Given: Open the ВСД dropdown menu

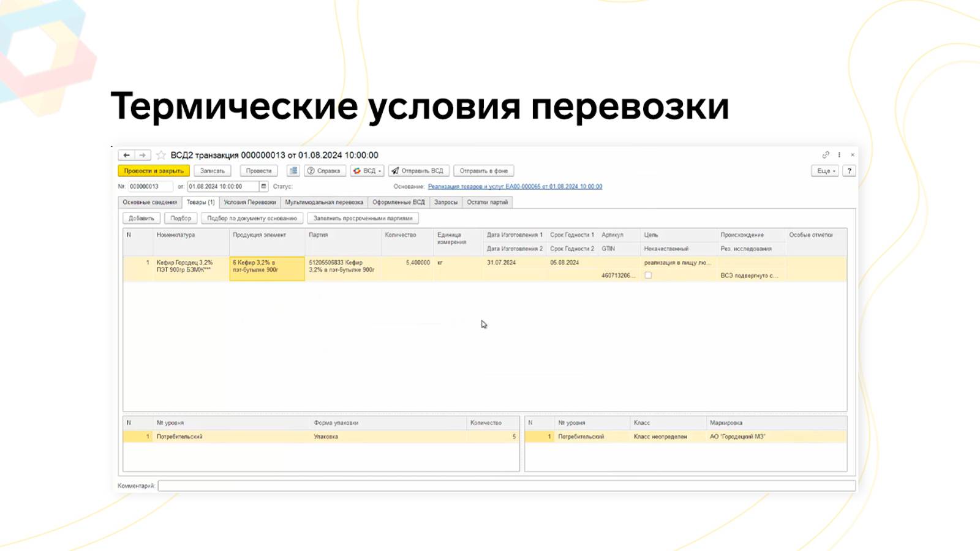Looking at the screenshot, I should pyautogui.click(x=367, y=171).
